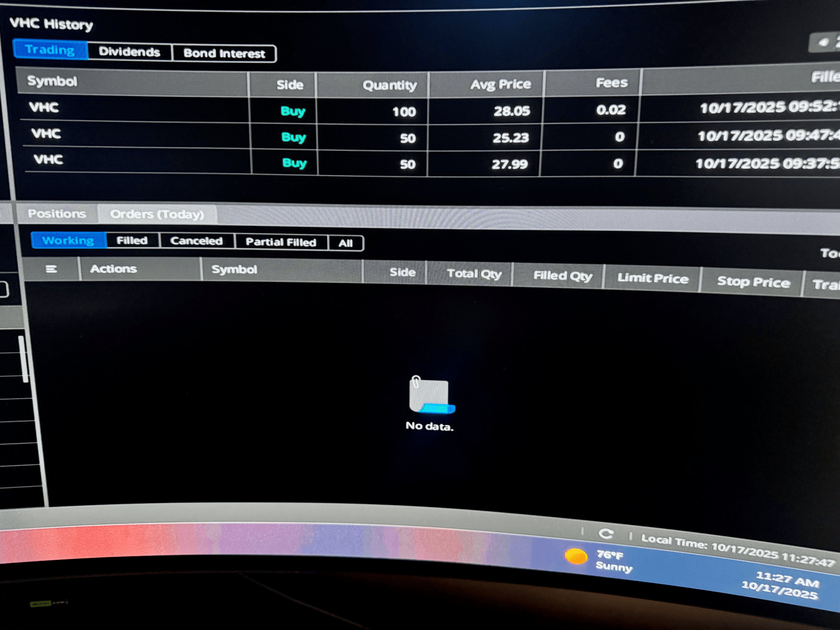Open the Positions tab
Screen dimensions: 840x630
point(57,214)
